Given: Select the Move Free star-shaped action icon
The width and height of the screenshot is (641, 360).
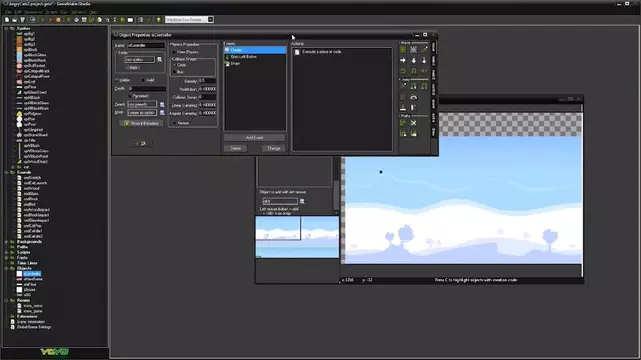Looking at the screenshot, I should [414, 49].
